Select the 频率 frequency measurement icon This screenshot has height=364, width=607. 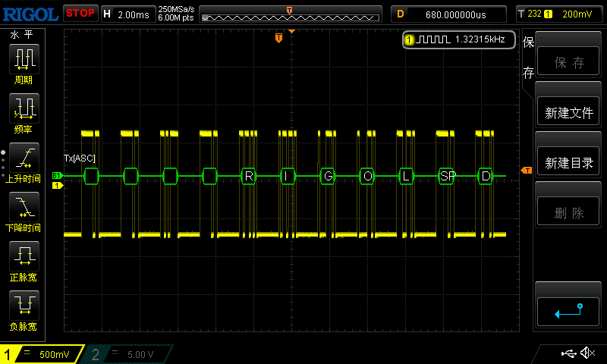[24, 108]
